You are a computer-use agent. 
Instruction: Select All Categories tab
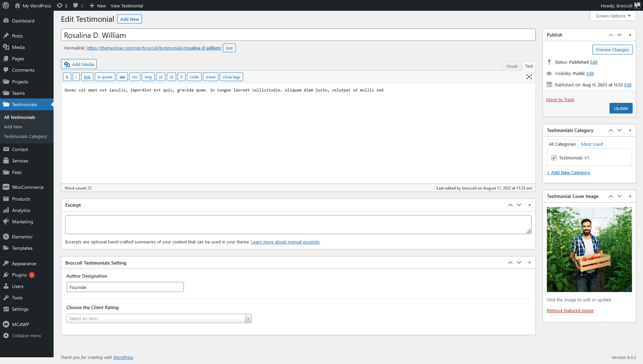point(562,144)
